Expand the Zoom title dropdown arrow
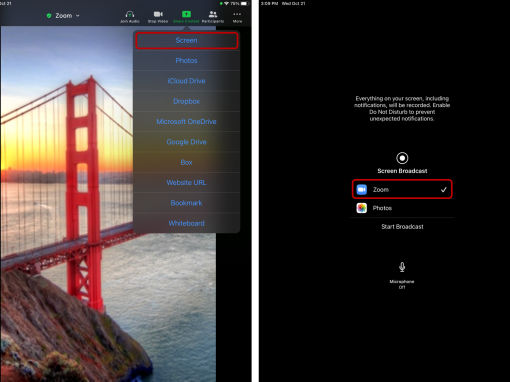The image size is (510, 382). 78,16
